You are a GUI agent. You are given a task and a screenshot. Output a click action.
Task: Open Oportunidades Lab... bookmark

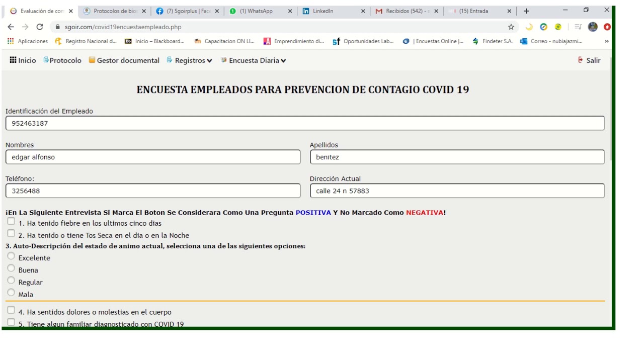363,41
